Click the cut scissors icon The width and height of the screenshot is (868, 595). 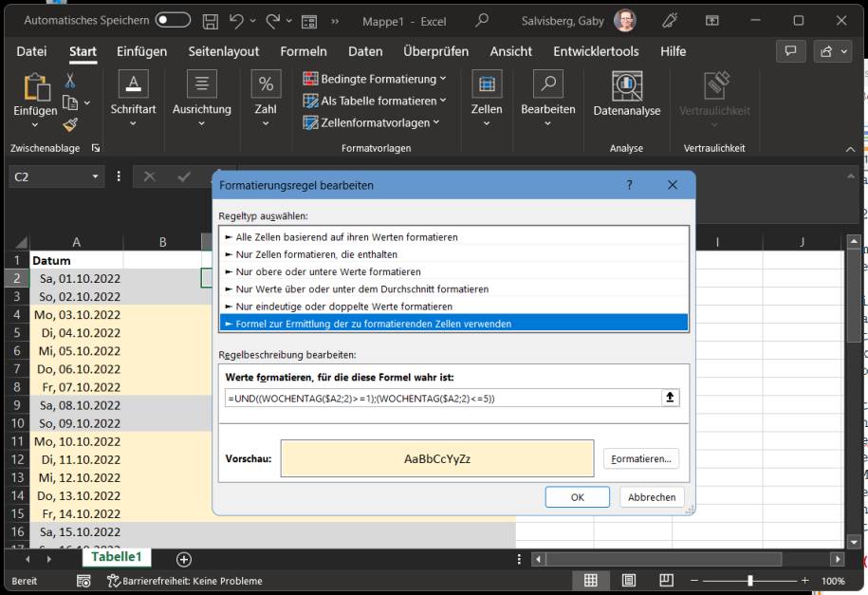69,83
